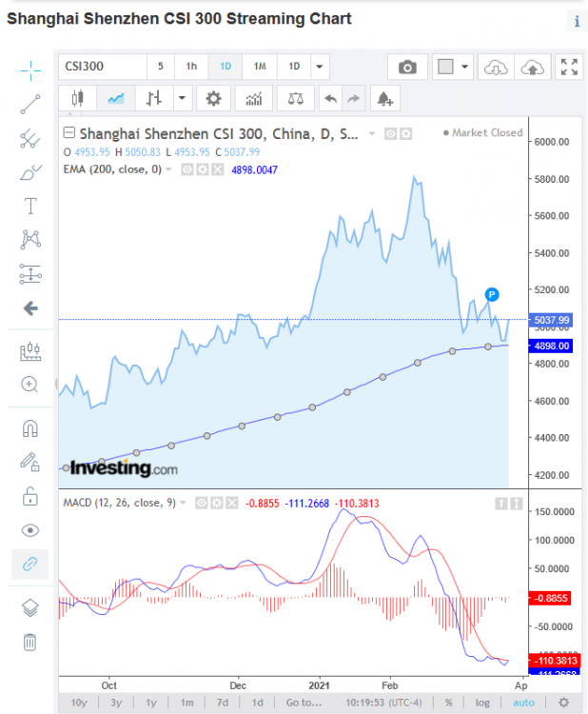The height and width of the screenshot is (714, 588).
Task: Toggle magnet mode on left sidebar
Action: [x=30, y=428]
